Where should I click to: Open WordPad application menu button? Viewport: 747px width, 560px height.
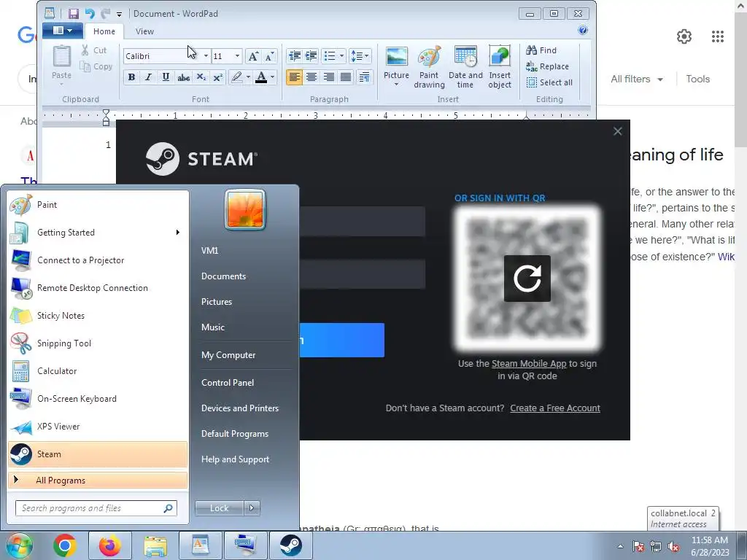coord(63,31)
